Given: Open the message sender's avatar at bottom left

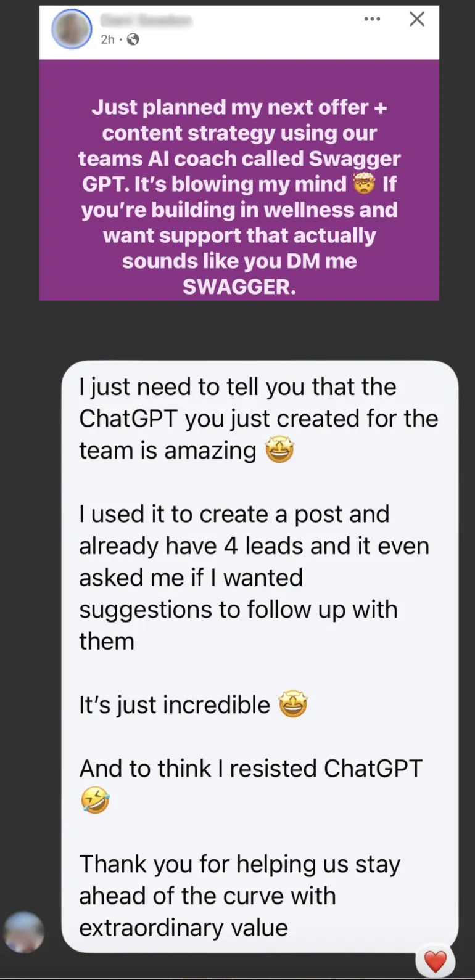Looking at the screenshot, I should coord(24,933).
